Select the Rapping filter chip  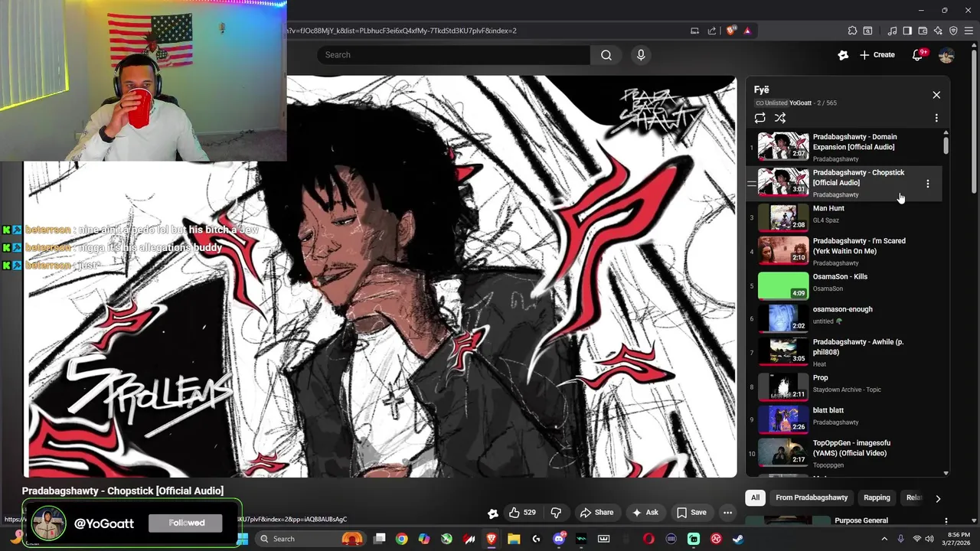click(x=877, y=497)
